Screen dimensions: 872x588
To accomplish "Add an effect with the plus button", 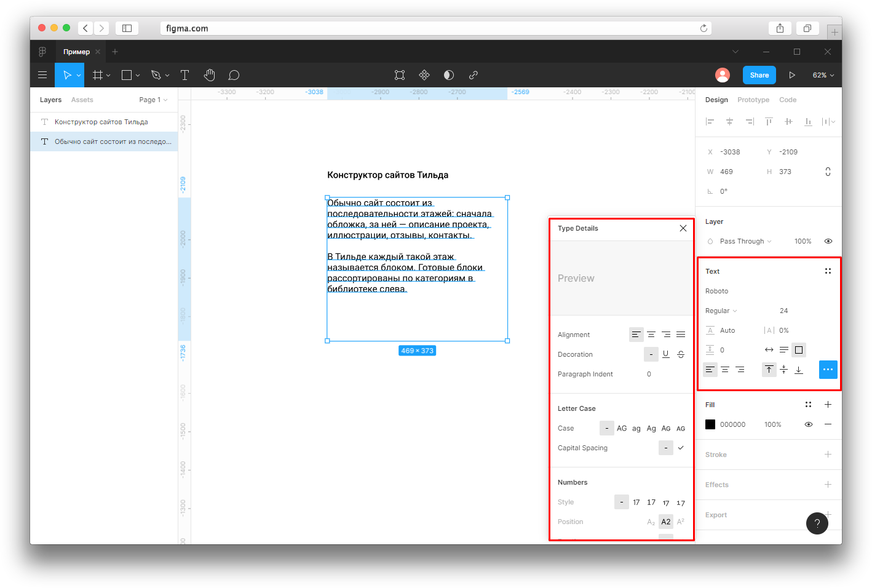I will coord(828,485).
